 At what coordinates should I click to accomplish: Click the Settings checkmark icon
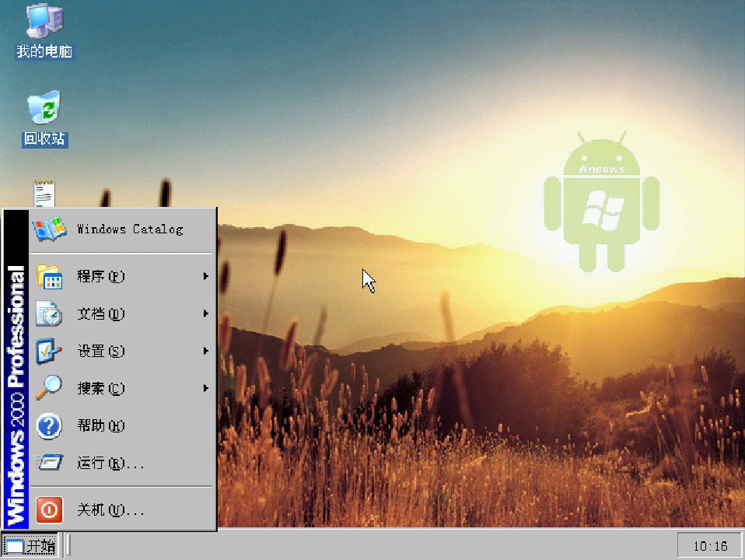[49, 351]
